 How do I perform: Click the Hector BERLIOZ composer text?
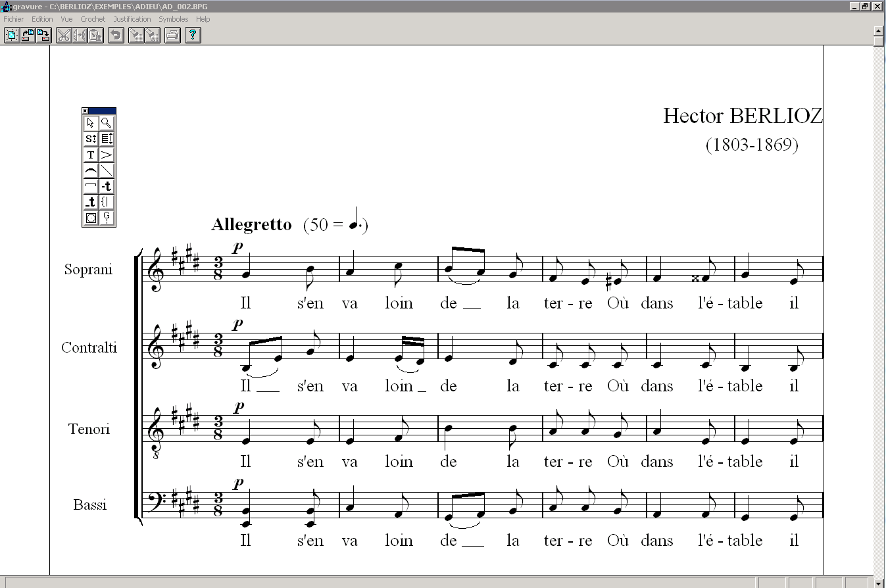click(x=743, y=116)
